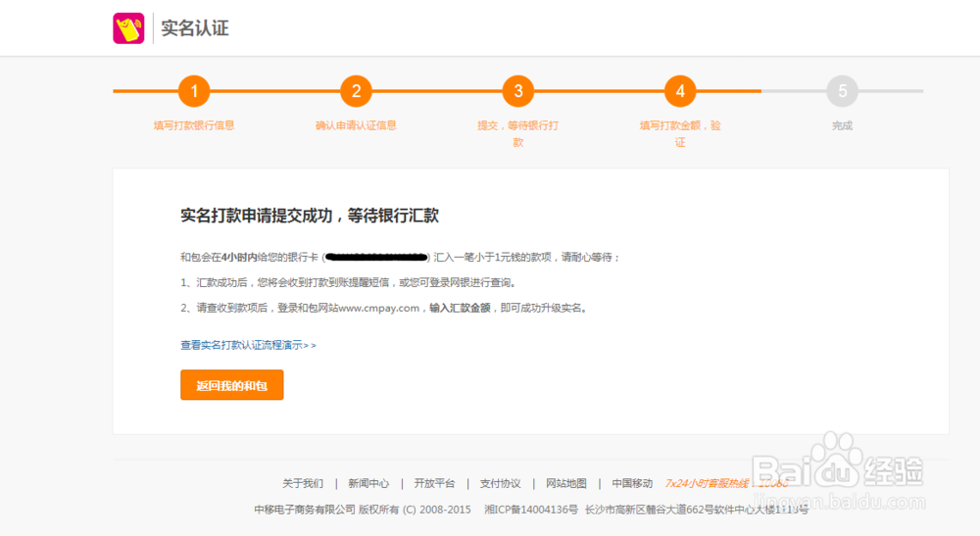Click the 确认申请认证信息 step label

coord(356,125)
